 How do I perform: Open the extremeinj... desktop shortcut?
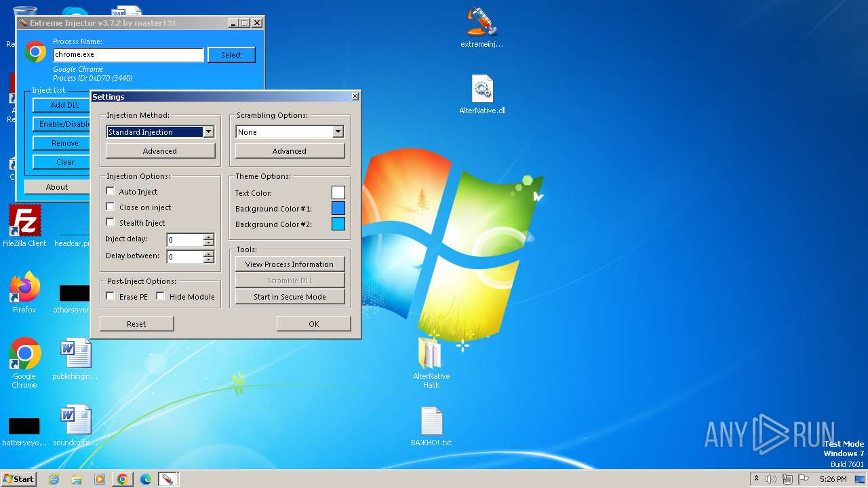(x=481, y=28)
